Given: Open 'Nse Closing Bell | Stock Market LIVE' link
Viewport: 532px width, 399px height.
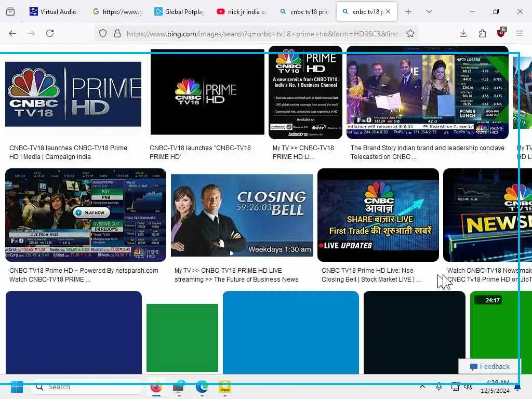Looking at the screenshot, I should [x=371, y=275].
